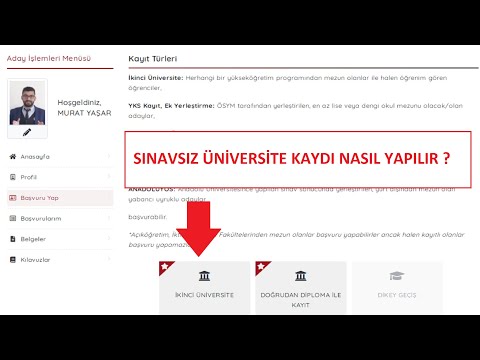Viewport: 480px width, 360px height.
Task: Click the İkinci Üniversite building icon
Action: pyautogui.click(x=204, y=276)
